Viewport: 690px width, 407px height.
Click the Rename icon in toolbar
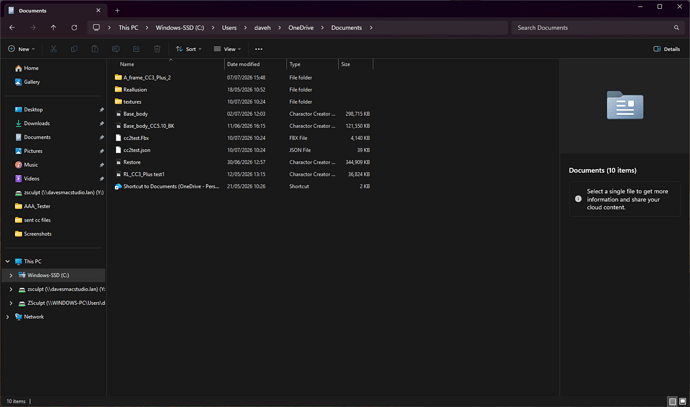(116, 49)
